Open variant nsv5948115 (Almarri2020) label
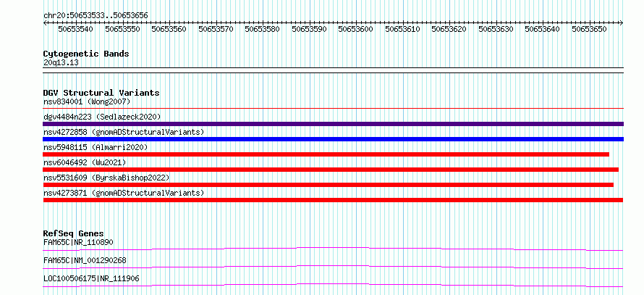Screen dimensions: 644x295 (96, 147)
